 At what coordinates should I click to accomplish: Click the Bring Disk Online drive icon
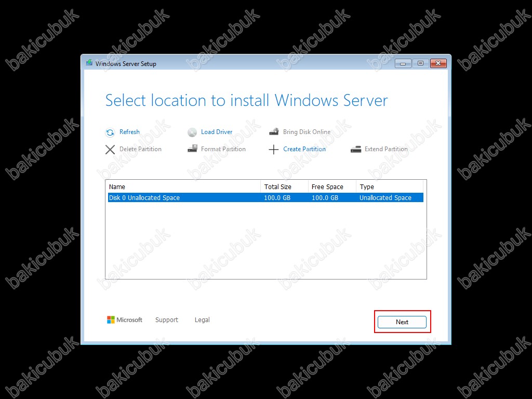pyautogui.click(x=274, y=131)
